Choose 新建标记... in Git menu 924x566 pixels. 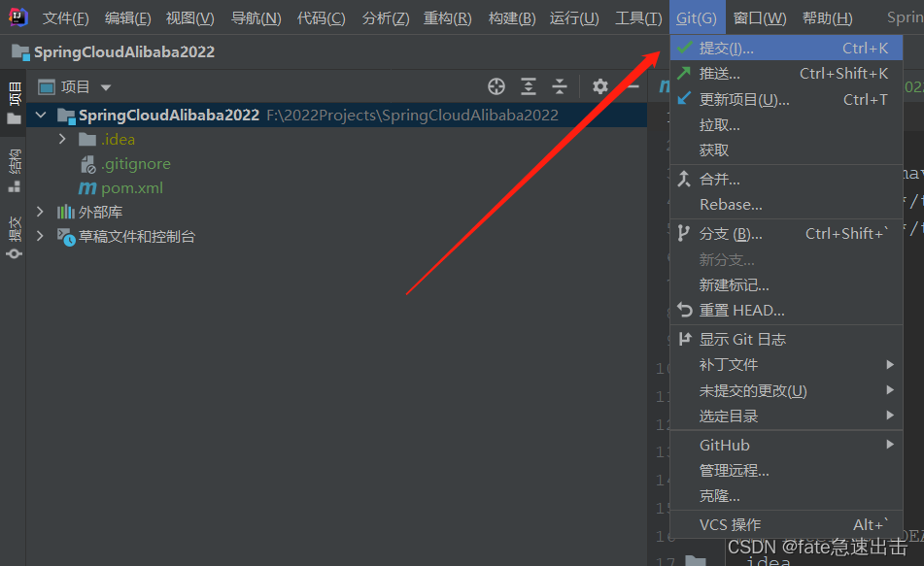pos(786,285)
